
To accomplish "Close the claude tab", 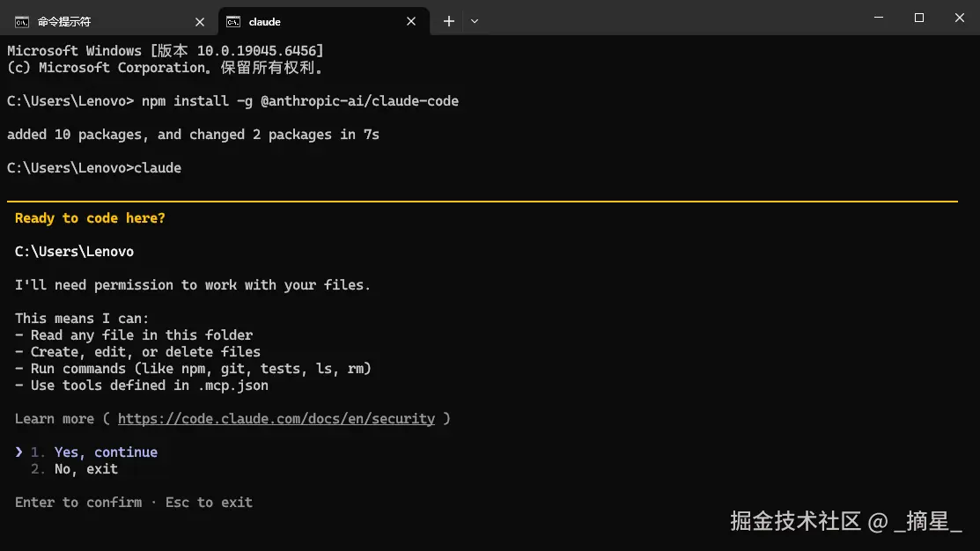I will pyautogui.click(x=411, y=21).
